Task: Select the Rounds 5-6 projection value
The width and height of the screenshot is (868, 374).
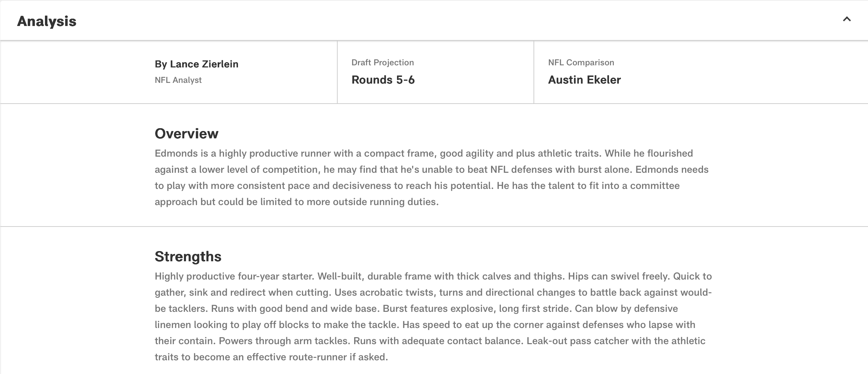Action: (383, 80)
